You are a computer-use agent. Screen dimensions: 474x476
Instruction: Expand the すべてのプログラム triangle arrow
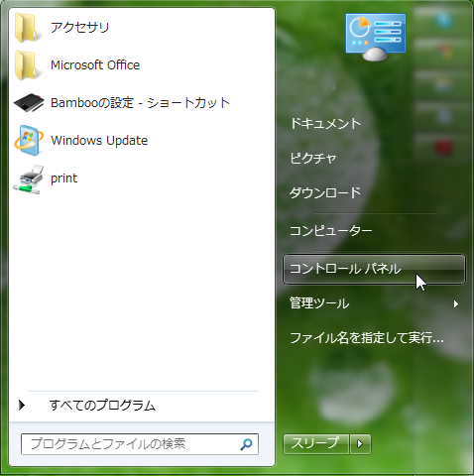click(22, 405)
